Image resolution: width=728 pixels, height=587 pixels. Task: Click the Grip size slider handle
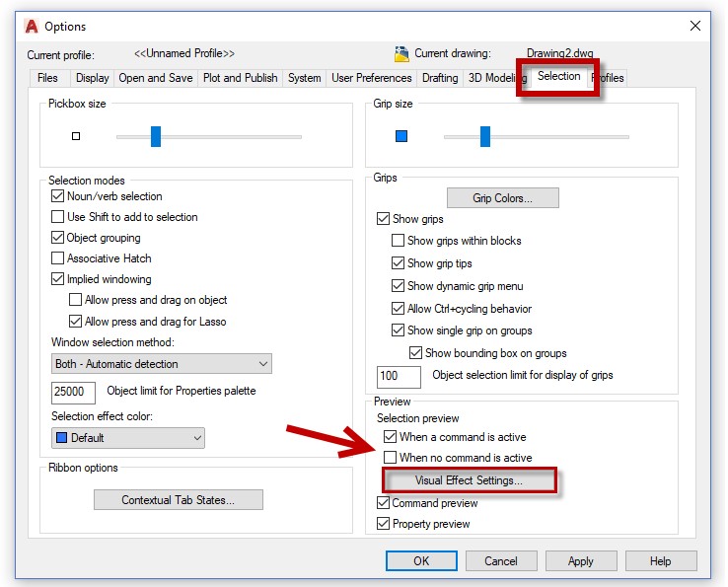coord(485,136)
